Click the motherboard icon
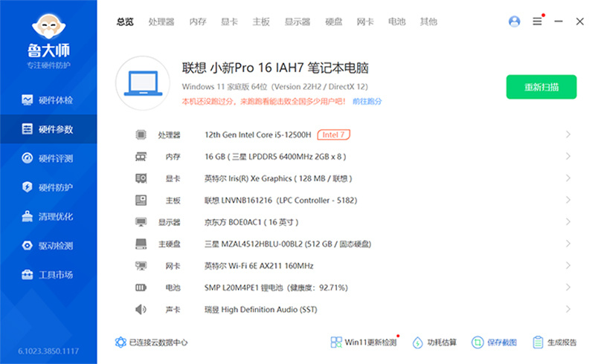 (x=141, y=201)
